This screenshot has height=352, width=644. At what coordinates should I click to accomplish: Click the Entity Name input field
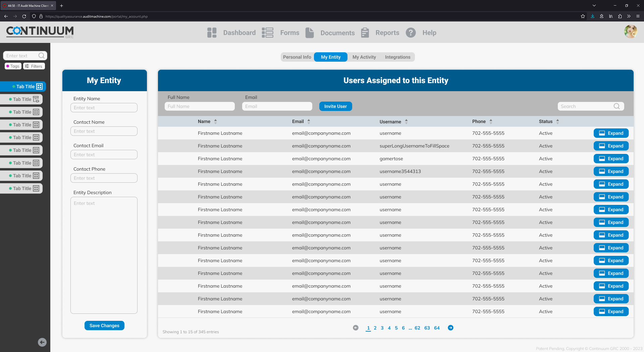pos(104,108)
